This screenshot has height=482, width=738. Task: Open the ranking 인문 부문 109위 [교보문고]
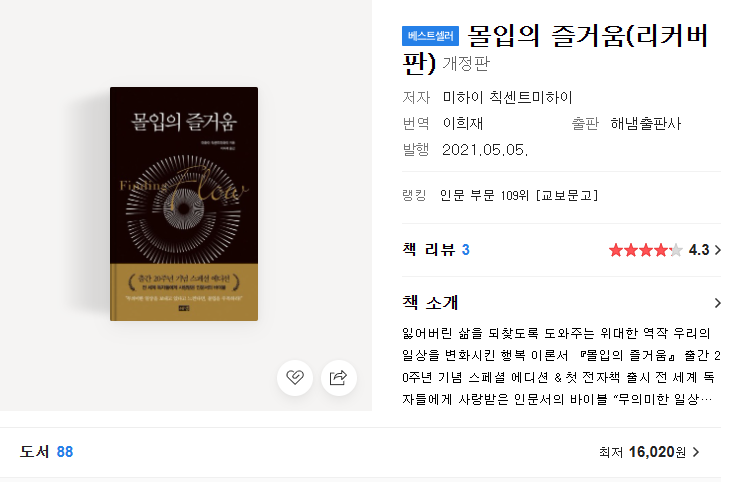pos(519,195)
